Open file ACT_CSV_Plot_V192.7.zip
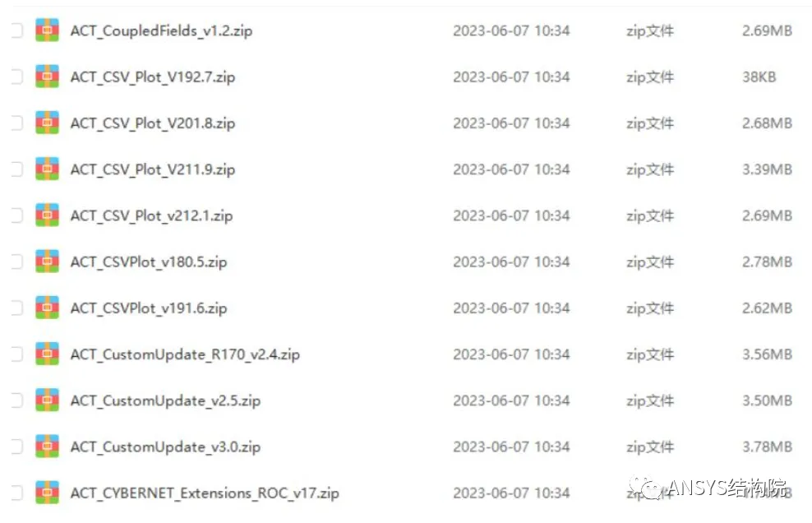This screenshot has height=523, width=812. (x=153, y=77)
